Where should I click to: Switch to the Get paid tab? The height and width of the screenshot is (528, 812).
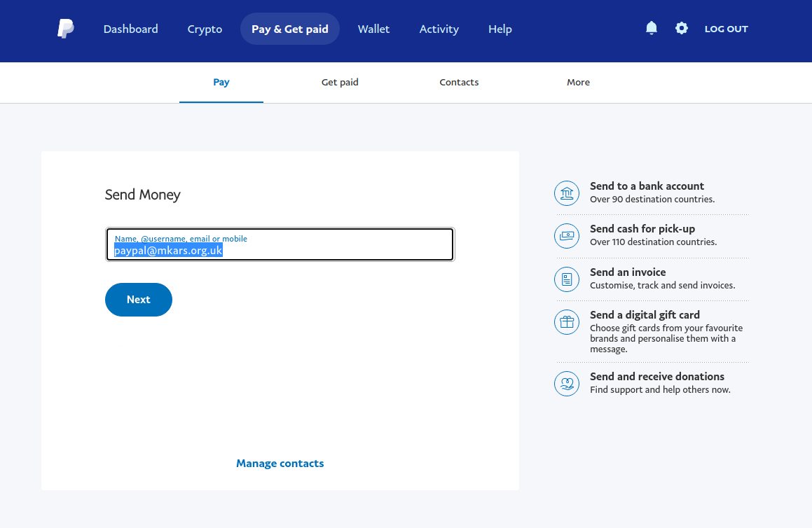coord(340,83)
